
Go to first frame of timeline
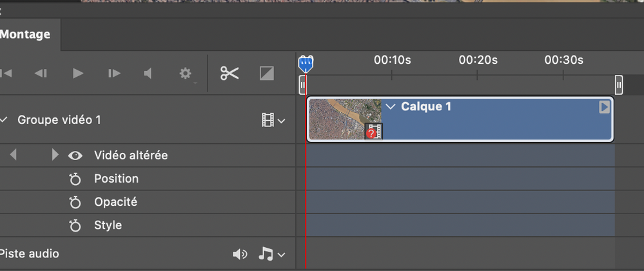(x=6, y=74)
